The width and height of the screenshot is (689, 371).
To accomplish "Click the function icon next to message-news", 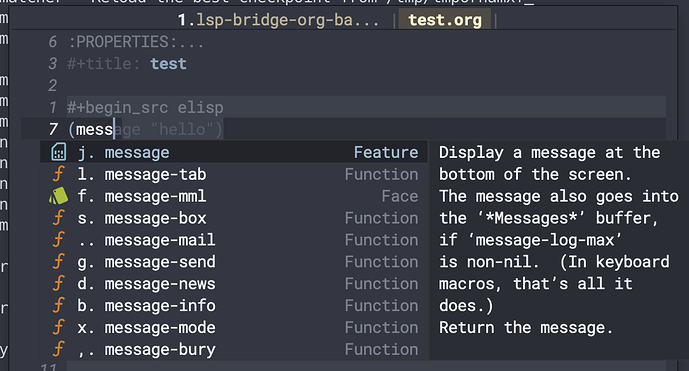I will (x=58, y=284).
